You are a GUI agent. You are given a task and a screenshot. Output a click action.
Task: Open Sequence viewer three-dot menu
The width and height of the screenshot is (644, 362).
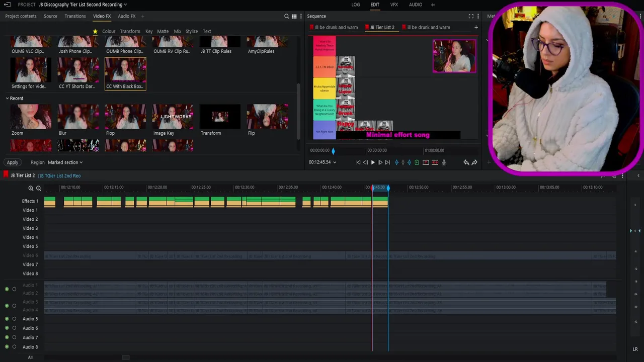pos(478,16)
